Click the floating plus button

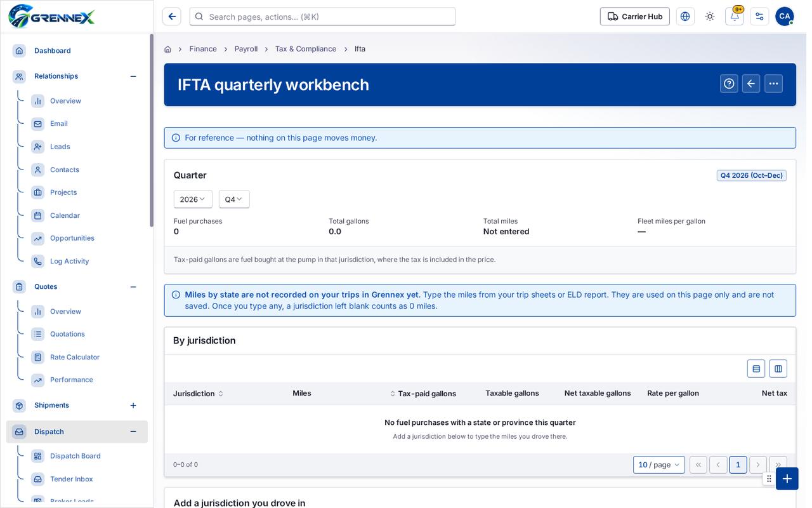point(787,479)
